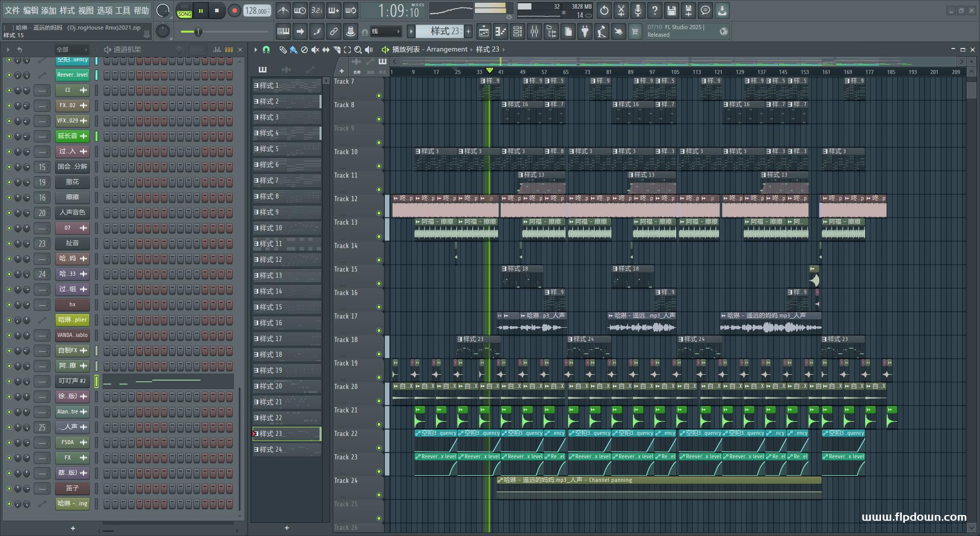Select the playlist mute speaker tool
Screen dimensions: 980x536
click(315, 50)
